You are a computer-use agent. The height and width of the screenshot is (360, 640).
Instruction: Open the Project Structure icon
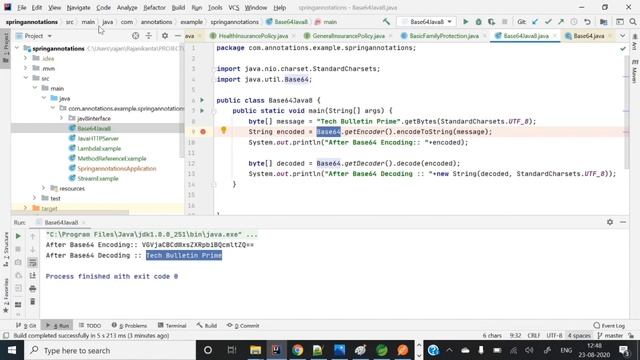click(x=604, y=22)
